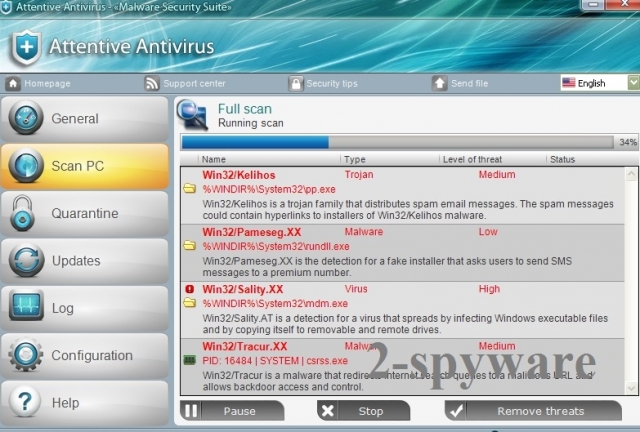Click the Log monitor icon
Image resolution: width=640 pixels, height=432 pixels.
(x=26, y=305)
